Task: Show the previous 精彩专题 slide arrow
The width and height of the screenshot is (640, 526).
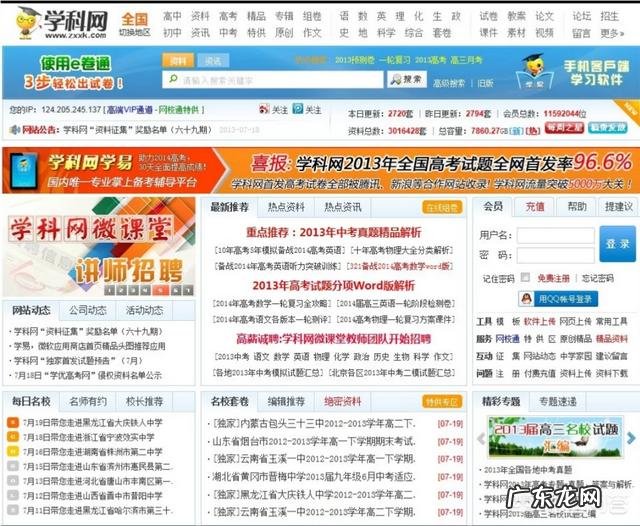Action: (481, 438)
